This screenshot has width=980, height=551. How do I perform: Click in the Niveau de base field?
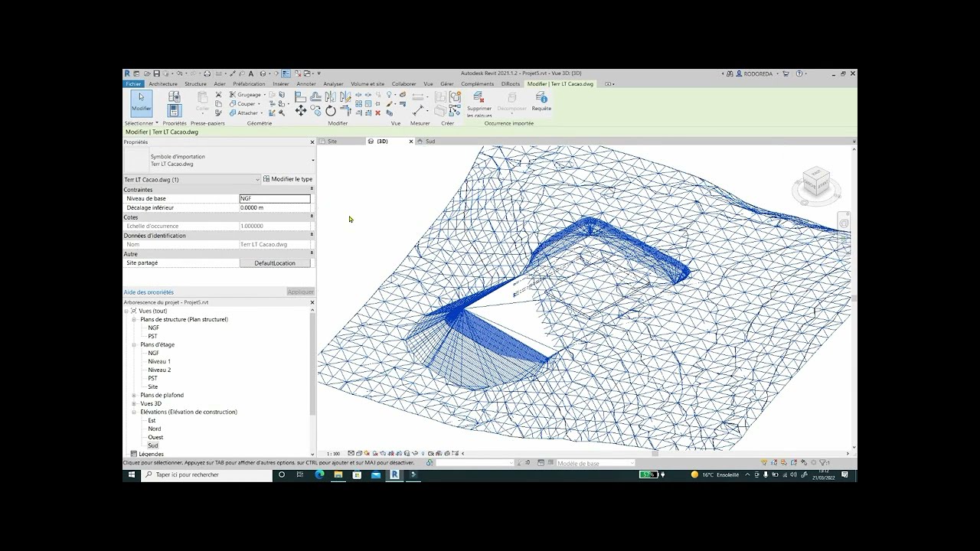point(275,198)
